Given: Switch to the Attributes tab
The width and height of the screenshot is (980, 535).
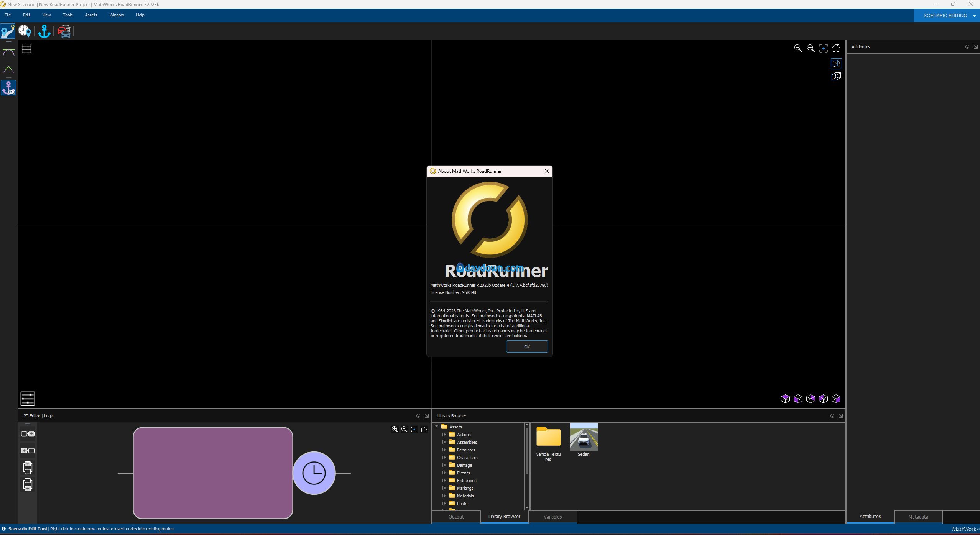Looking at the screenshot, I should [x=870, y=517].
